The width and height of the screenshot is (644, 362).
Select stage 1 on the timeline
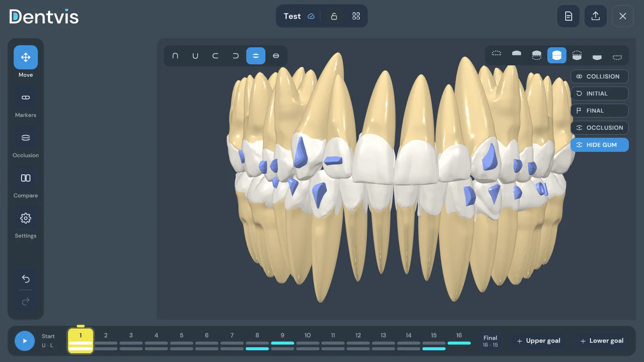click(80, 341)
